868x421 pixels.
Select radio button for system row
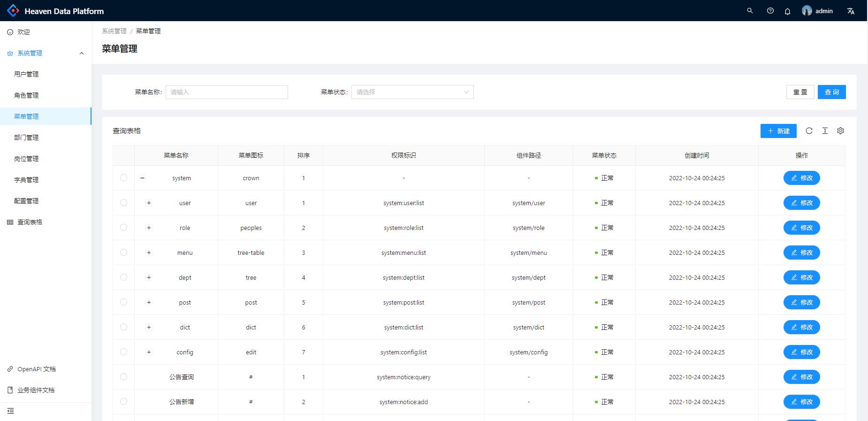(123, 178)
